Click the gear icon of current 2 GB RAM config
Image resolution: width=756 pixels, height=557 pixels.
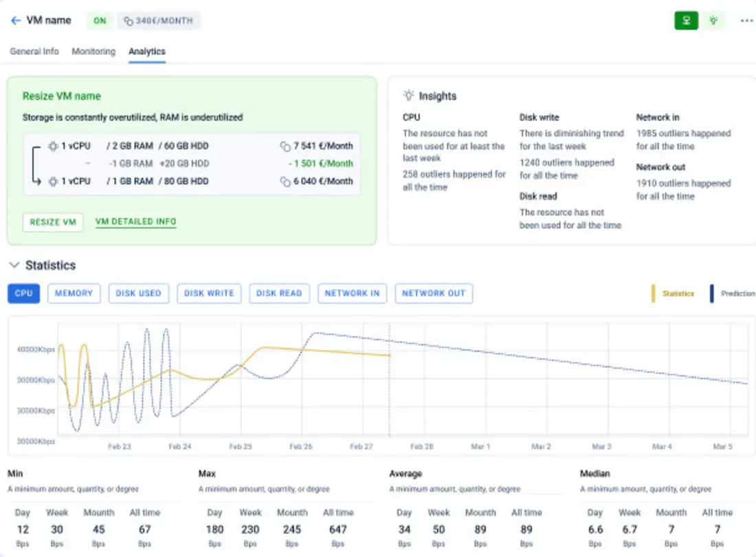click(54, 146)
